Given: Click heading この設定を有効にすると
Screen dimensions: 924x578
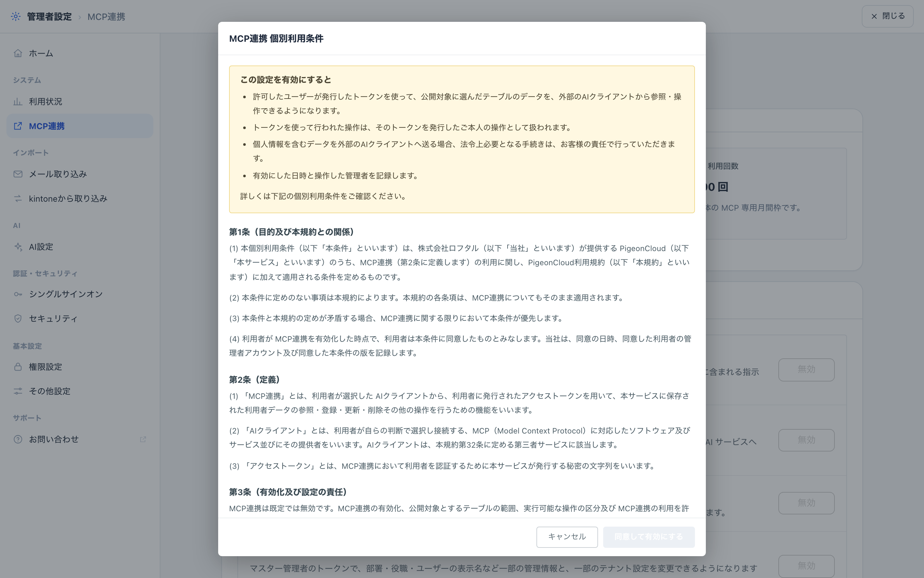Looking at the screenshot, I should (x=286, y=80).
